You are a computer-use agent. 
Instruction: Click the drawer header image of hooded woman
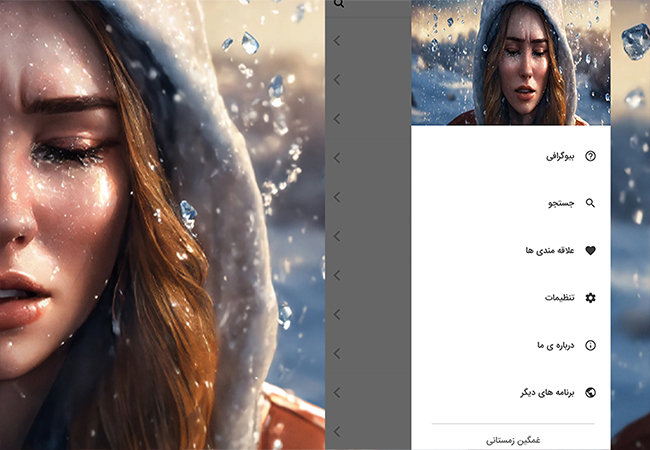[511, 63]
